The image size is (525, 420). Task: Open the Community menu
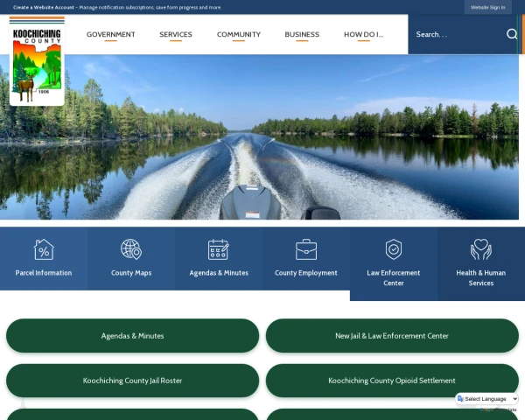point(239,34)
